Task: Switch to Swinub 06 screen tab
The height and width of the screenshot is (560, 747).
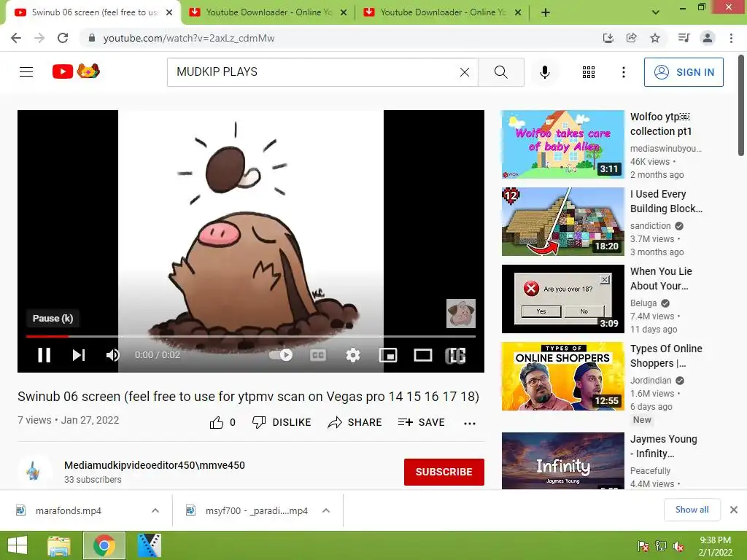Action: (x=93, y=12)
